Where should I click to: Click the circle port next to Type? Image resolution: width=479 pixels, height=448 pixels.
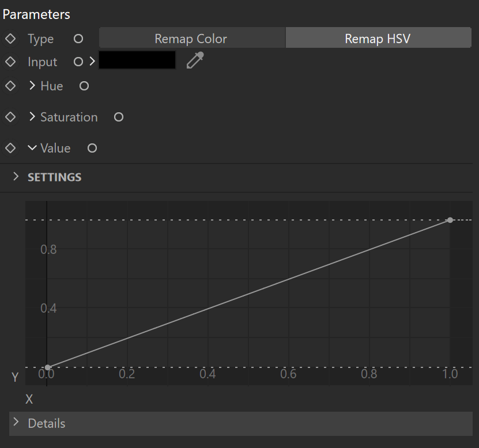coord(78,39)
